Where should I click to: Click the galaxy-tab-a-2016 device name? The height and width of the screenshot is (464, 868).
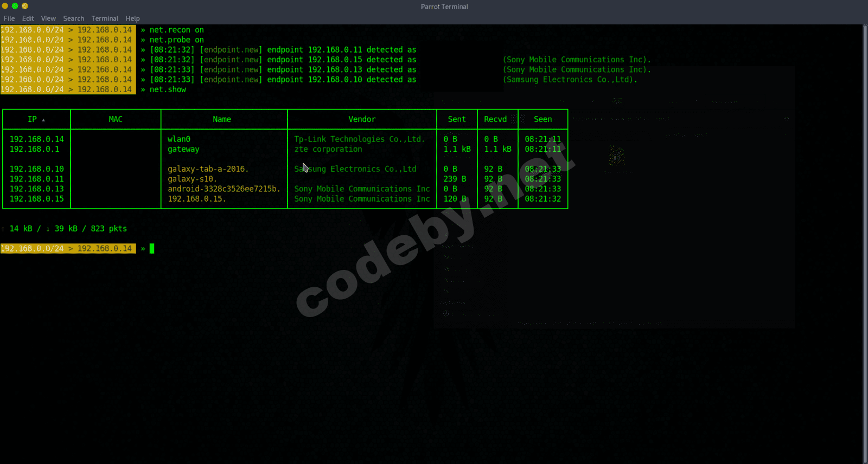coord(208,169)
